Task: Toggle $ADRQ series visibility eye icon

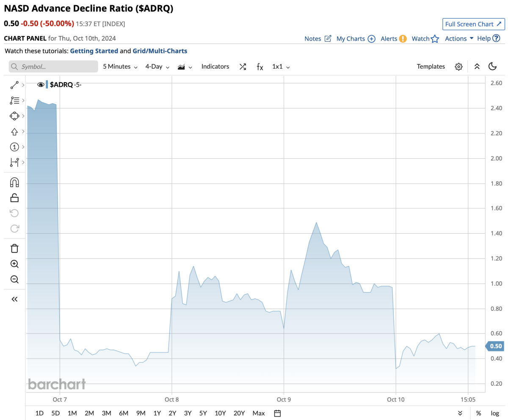Action: click(41, 85)
